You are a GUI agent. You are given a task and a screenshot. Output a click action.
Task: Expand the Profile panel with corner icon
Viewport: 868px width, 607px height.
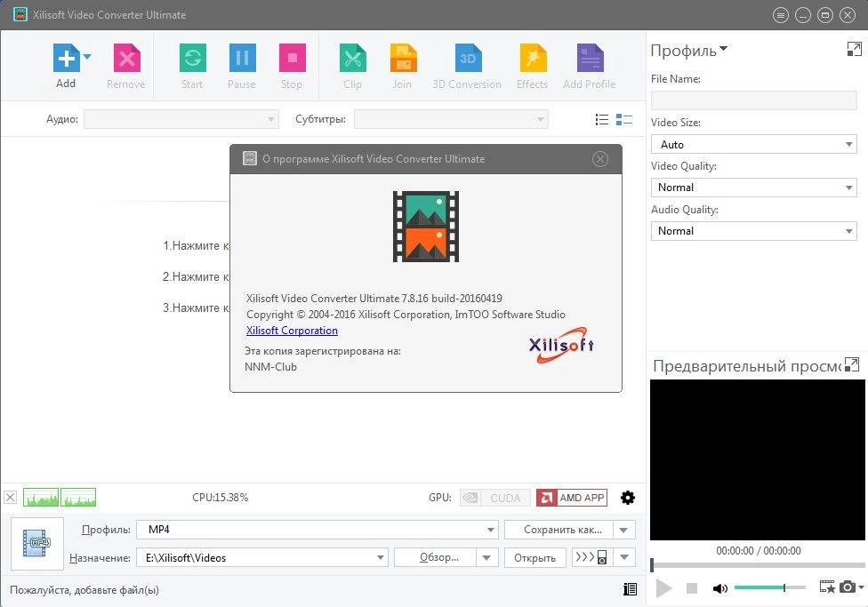click(854, 49)
